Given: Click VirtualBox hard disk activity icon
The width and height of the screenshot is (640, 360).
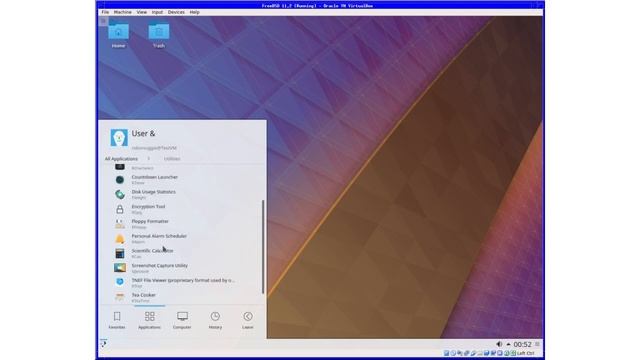Looking at the screenshot, I should click(x=447, y=353).
